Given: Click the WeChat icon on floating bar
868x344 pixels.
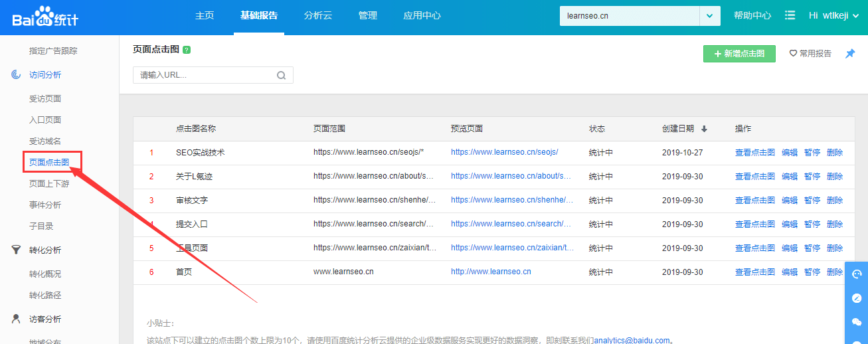Looking at the screenshot, I should click(x=857, y=322).
